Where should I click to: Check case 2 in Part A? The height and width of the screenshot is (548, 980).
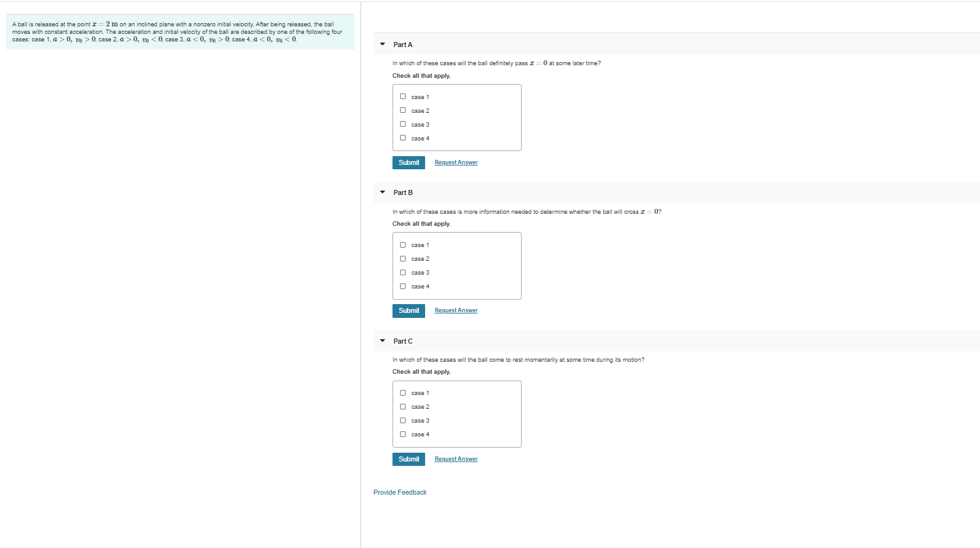pyautogui.click(x=403, y=110)
